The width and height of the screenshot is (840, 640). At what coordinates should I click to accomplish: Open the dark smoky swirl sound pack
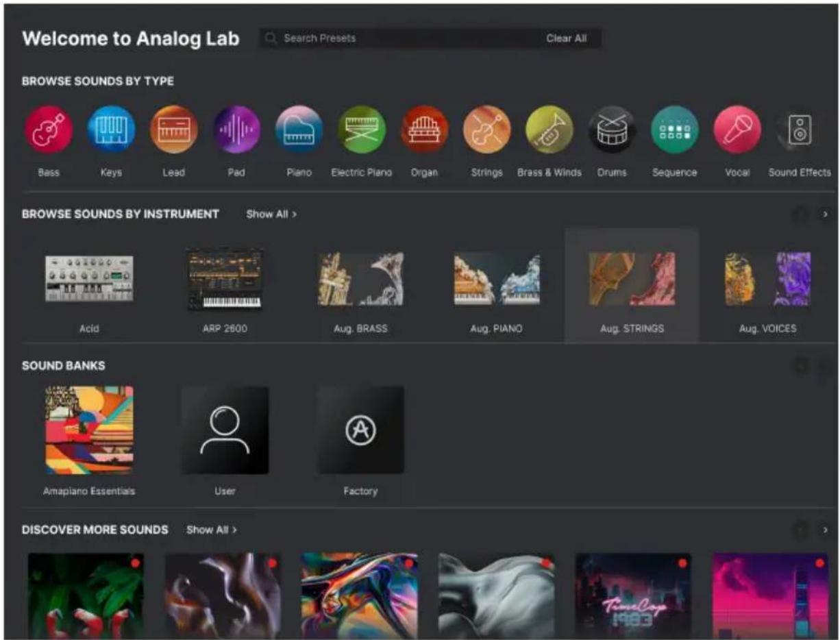click(223, 595)
